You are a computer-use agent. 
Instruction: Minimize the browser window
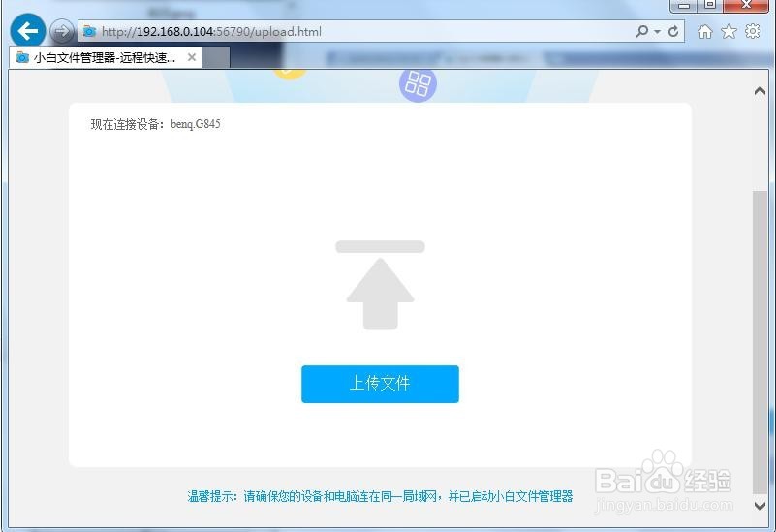click(684, 6)
